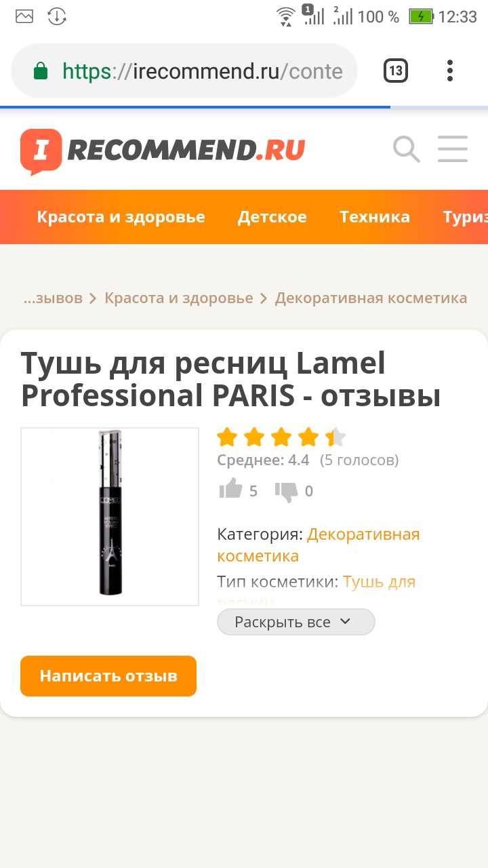Tap the iRecommend logo icon

(41, 151)
